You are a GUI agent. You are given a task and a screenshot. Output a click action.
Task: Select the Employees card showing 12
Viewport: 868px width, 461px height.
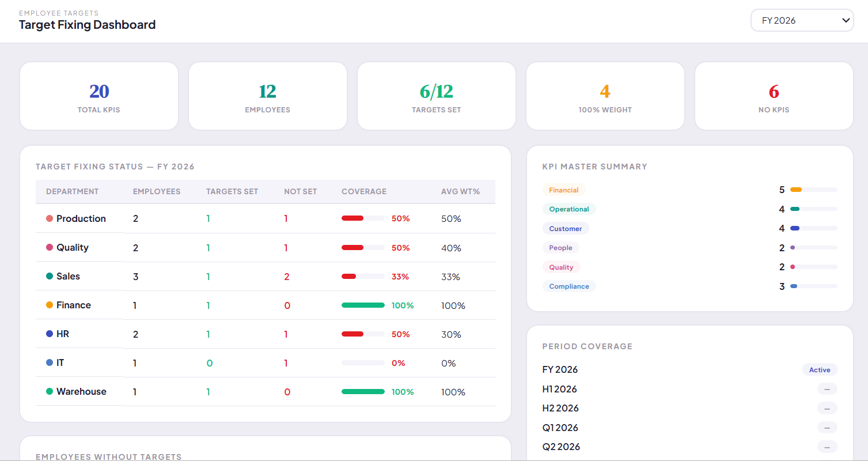pyautogui.click(x=268, y=96)
